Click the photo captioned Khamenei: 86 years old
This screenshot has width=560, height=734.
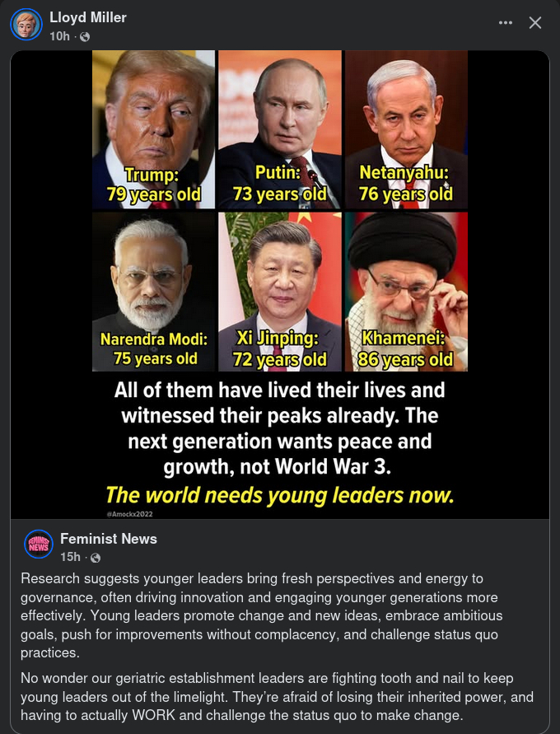tap(406, 292)
